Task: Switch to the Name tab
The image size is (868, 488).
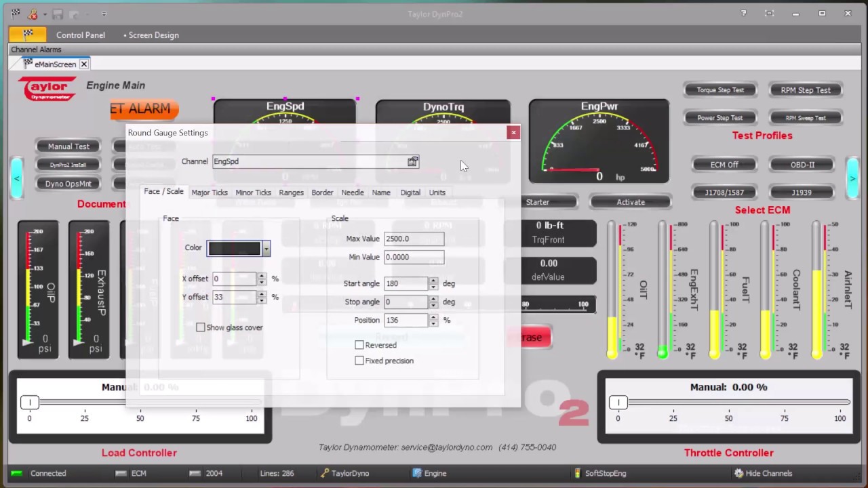Action: click(x=381, y=192)
